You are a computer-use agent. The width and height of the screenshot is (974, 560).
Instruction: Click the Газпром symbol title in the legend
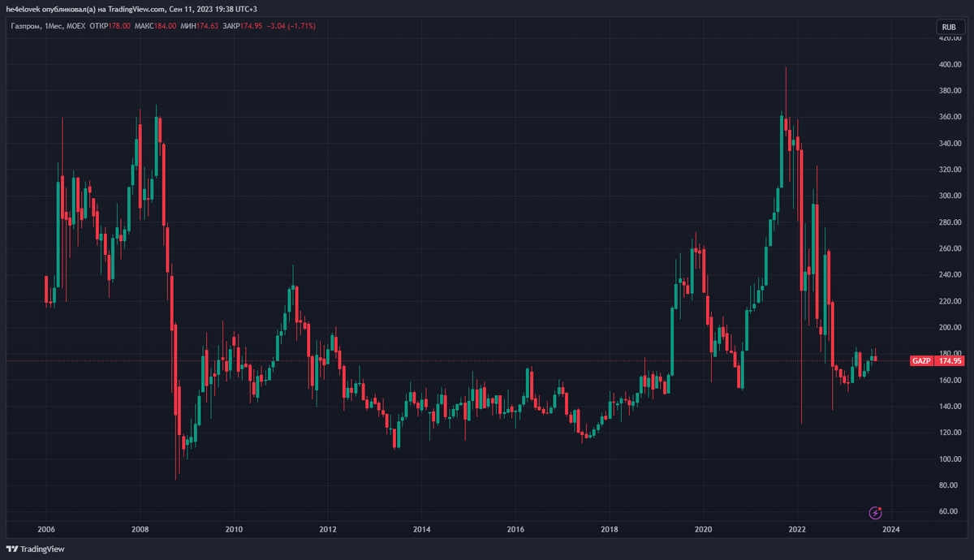point(24,27)
